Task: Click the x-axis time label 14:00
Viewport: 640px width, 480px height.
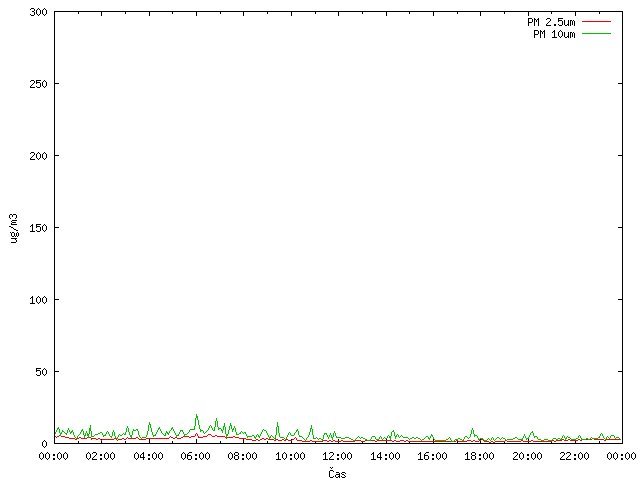Action: pos(385,456)
